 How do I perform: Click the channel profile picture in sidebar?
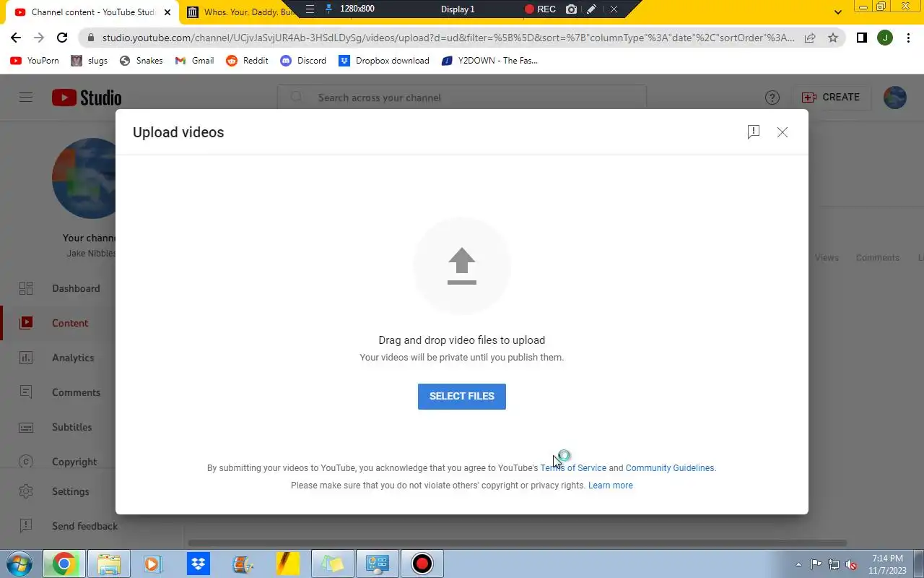click(x=84, y=178)
